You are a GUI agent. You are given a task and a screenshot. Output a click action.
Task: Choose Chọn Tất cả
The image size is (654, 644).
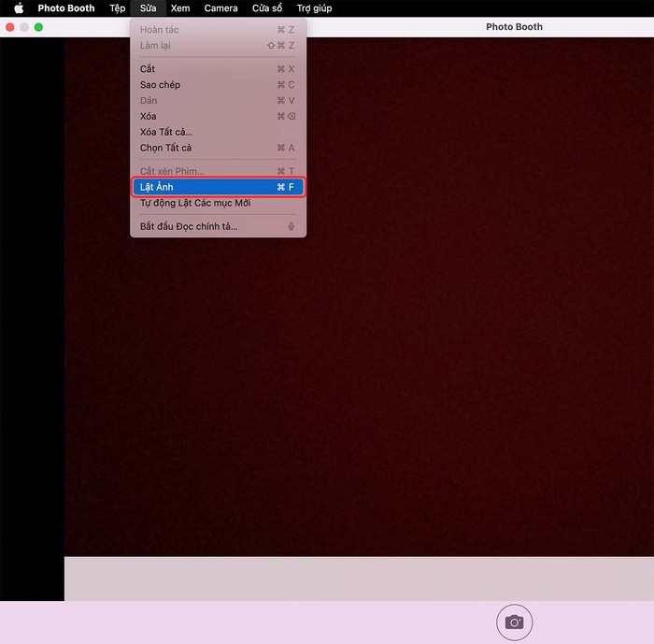pyautogui.click(x=218, y=148)
